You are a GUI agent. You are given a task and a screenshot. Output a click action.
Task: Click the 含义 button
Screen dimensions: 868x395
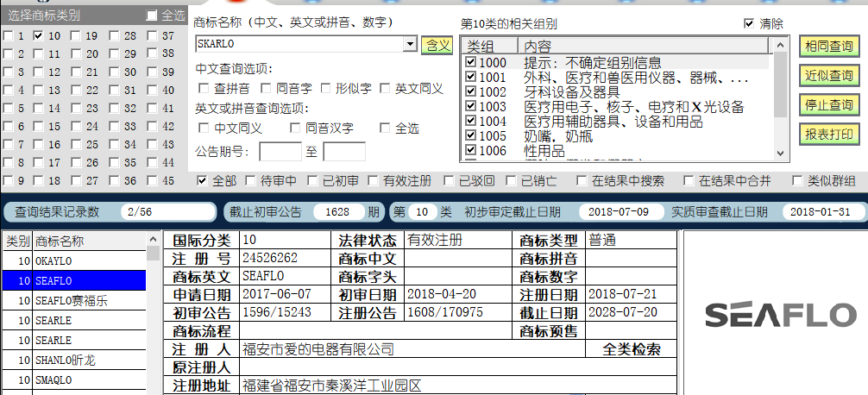click(x=437, y=45)
